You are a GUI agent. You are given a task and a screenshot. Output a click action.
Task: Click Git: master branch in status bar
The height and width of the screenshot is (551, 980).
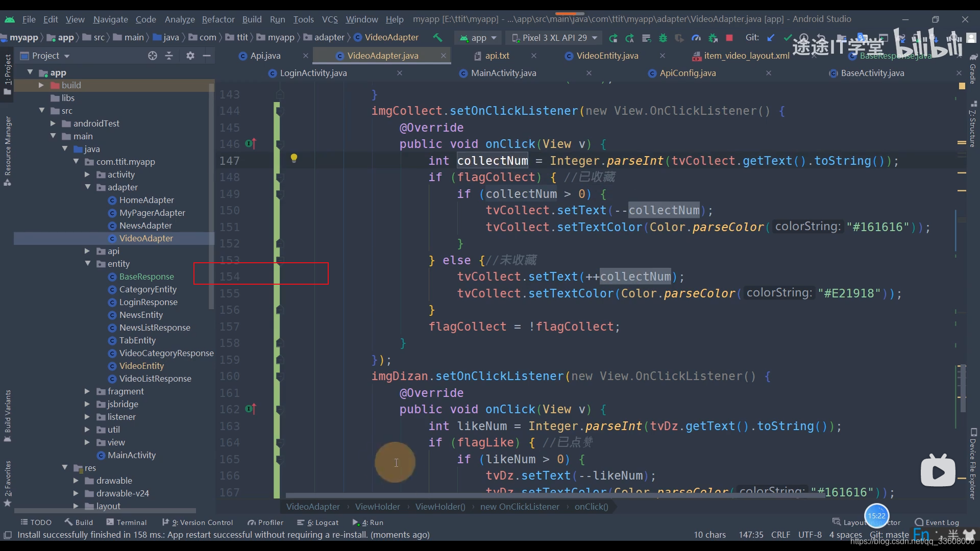[889, 535]
